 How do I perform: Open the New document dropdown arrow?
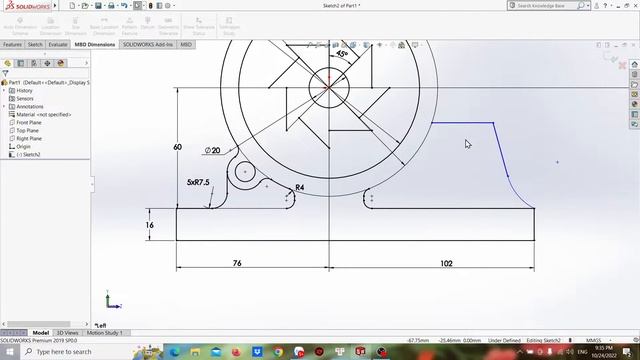coord(78,6)
